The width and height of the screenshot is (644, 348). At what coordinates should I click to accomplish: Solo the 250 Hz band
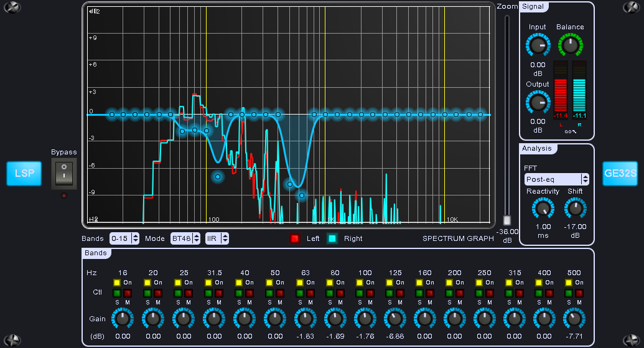point(479,293)
